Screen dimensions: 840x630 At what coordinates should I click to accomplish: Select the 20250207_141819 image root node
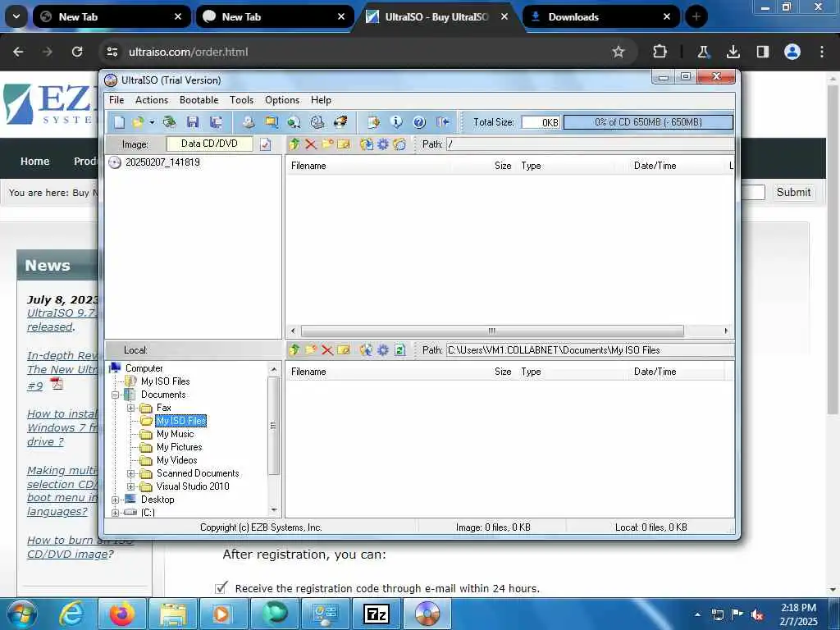pyautogui.click(x=162, y=162)
